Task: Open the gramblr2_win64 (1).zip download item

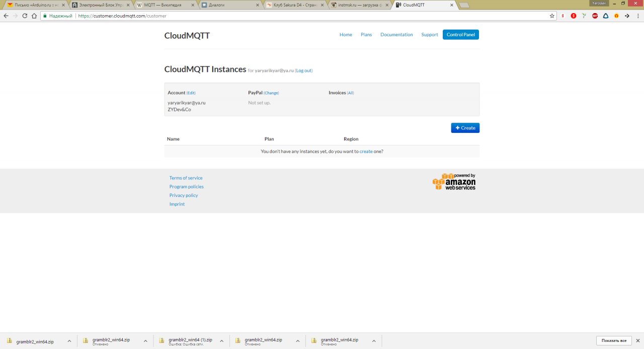Action: click(186, 341)
